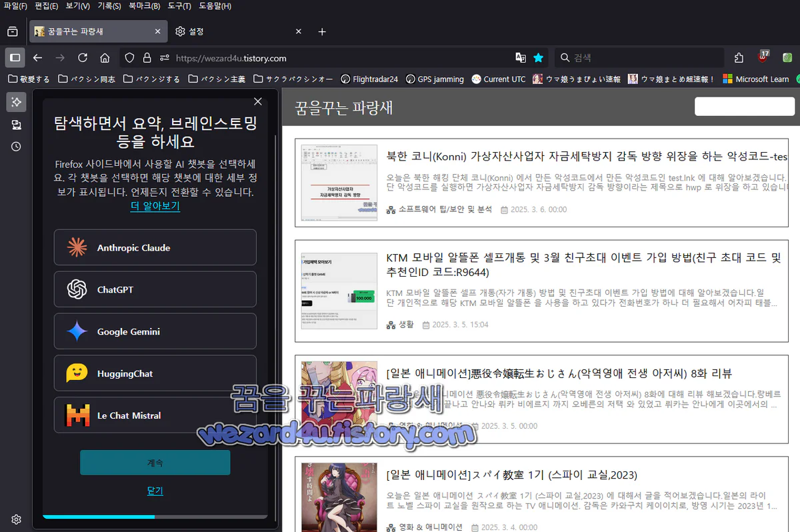Click the tracking protection shield icon
800x532 pixels.
point(129,58)
